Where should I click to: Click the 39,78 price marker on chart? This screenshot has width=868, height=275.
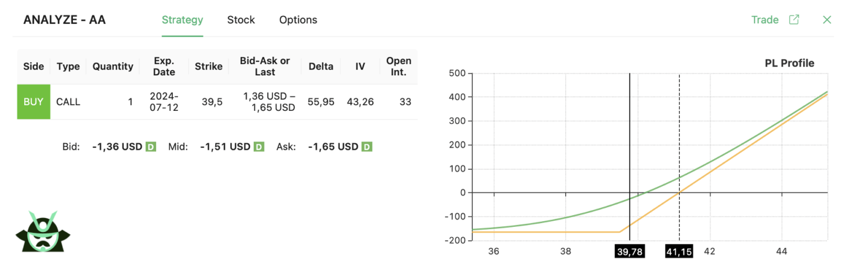point(630,252)
